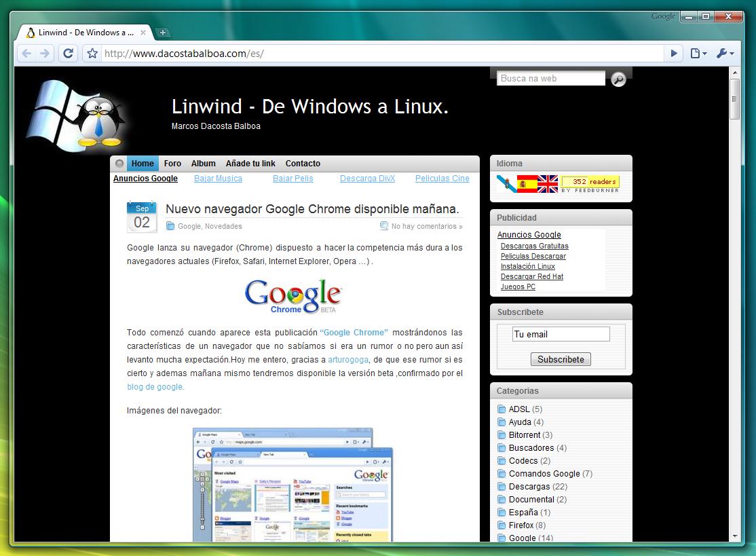Open the Home menu item

coord(143,164)
